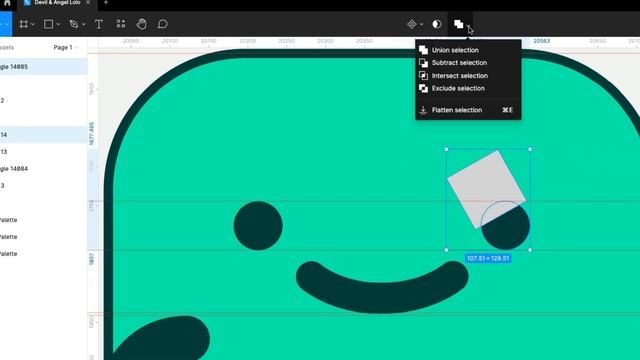Select the layer row labeled 14

(x=43, y=135)
